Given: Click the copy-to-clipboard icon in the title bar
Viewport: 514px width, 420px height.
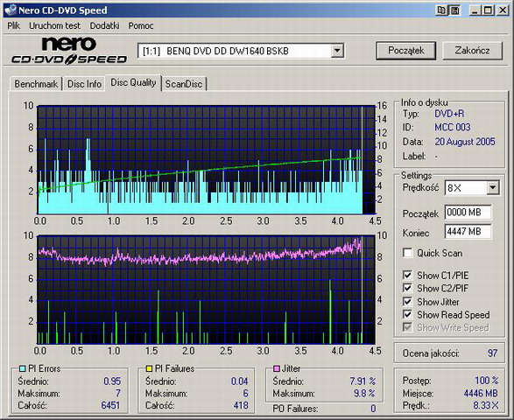Looking at the screenshot, I should click(x=442, y=10).
